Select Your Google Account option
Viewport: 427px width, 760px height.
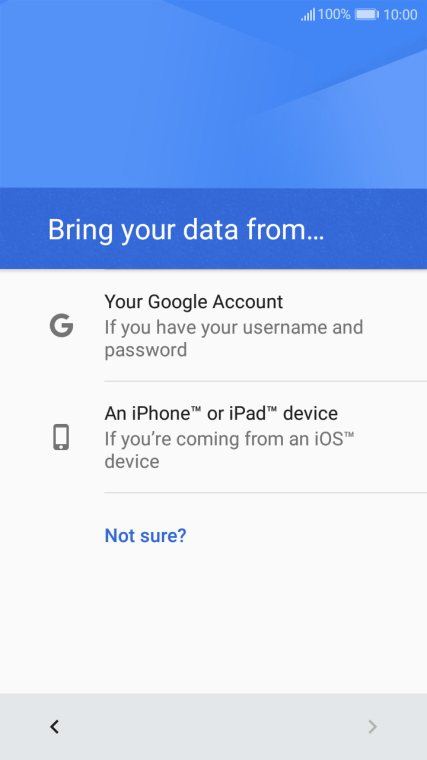(x=213, y=325)
